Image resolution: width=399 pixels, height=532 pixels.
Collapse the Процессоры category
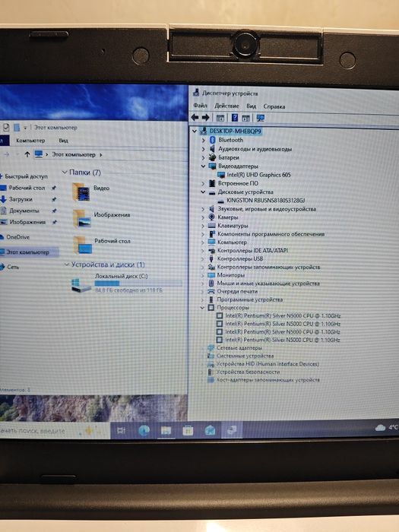(203, 307)
